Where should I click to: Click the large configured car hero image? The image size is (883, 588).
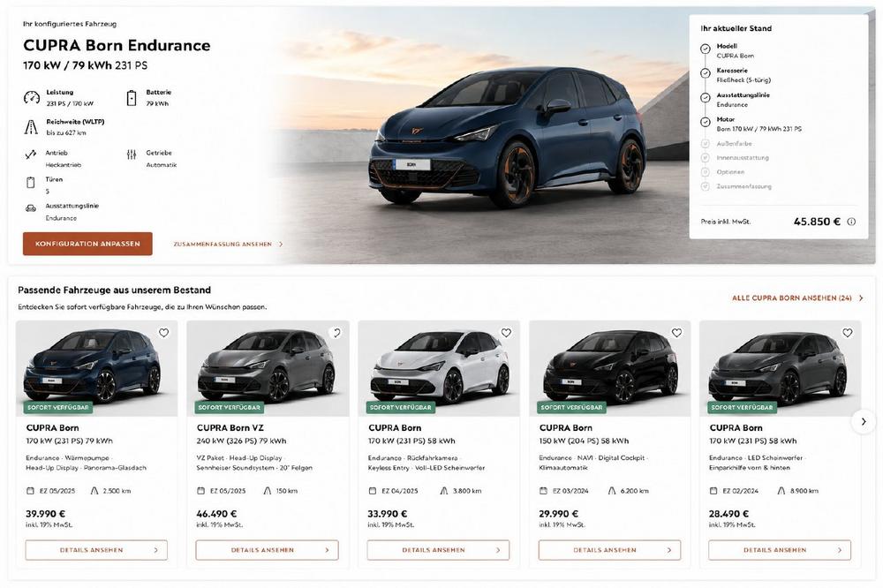[507, 138]
